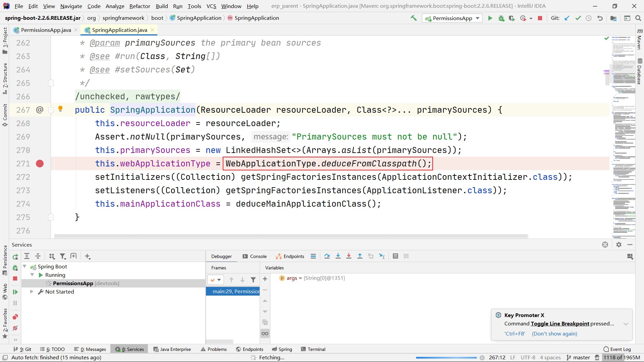Toggle Mute Breakpoints in the Services sidebar
This screenshot has height=362, width=644.
tap(15, 328)
